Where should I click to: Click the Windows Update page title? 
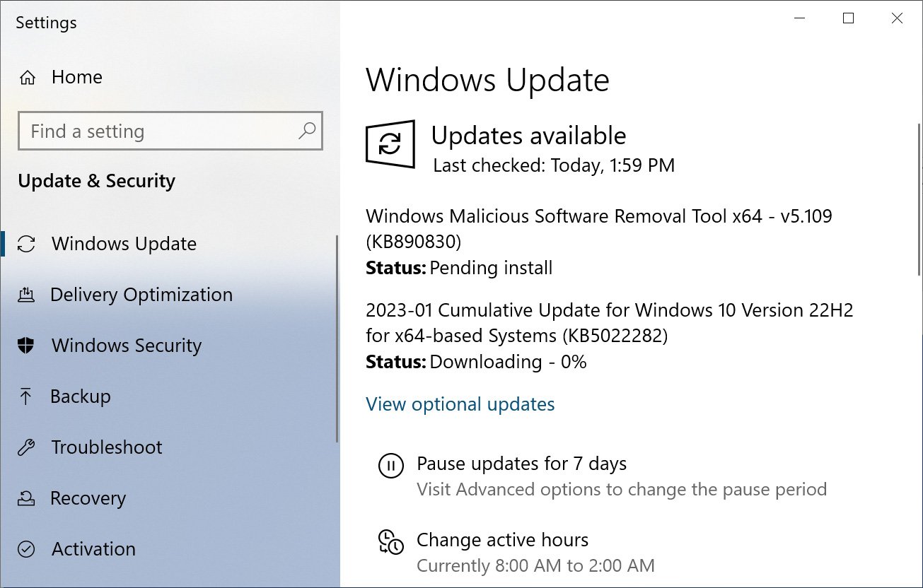[x=487, y=80]
